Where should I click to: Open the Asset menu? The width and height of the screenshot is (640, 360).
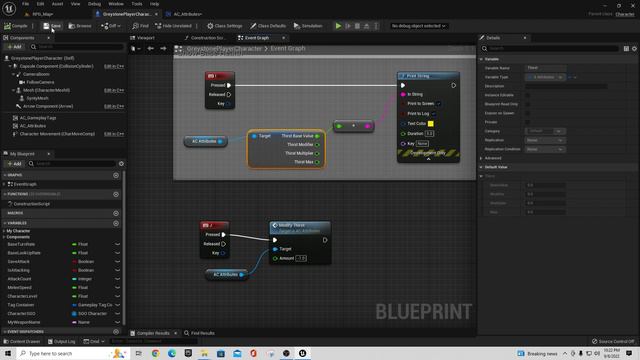[x=57, y=4]
